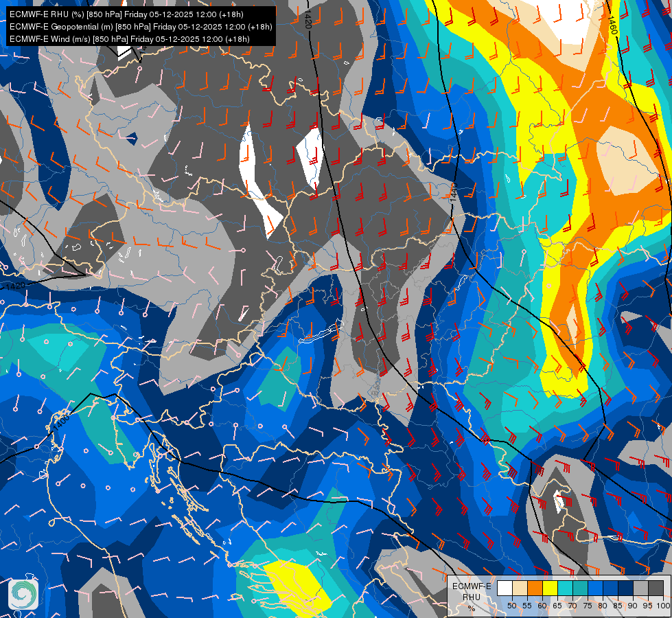This screenshot has width=672, height=618.
Task: Click the legend scale value '95'
Action: coord(647,606)
